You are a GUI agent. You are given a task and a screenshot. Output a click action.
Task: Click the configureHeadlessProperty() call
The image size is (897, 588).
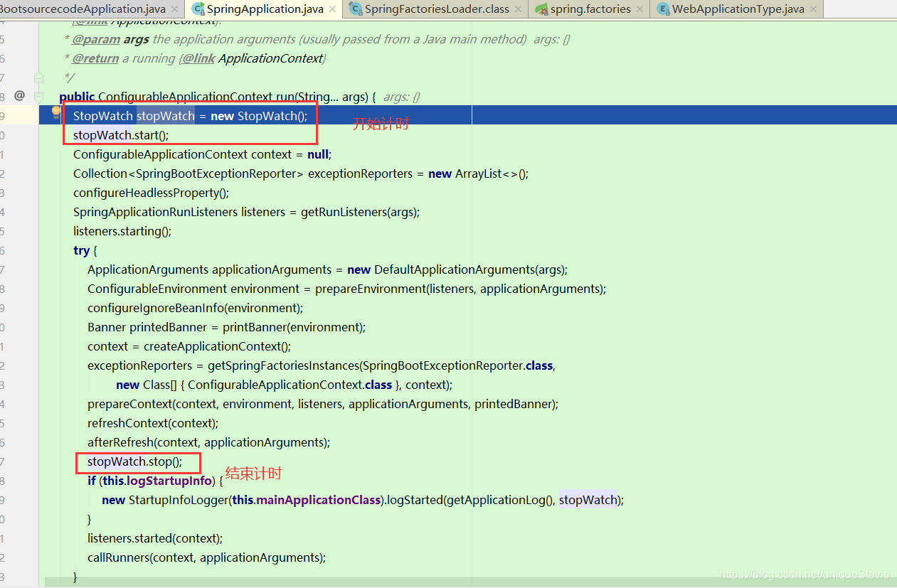tap(152, 193)
